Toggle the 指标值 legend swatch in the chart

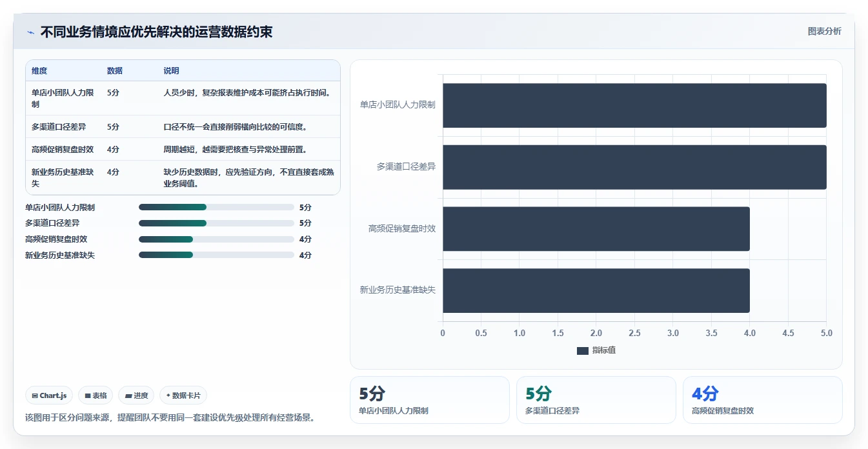[x=583, y=350]
